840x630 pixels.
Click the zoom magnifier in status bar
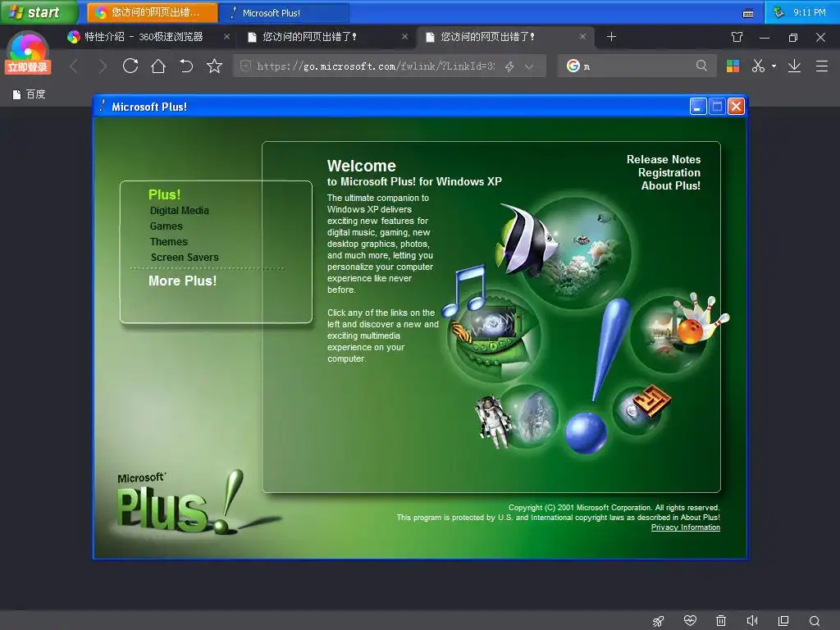[815, 620]
